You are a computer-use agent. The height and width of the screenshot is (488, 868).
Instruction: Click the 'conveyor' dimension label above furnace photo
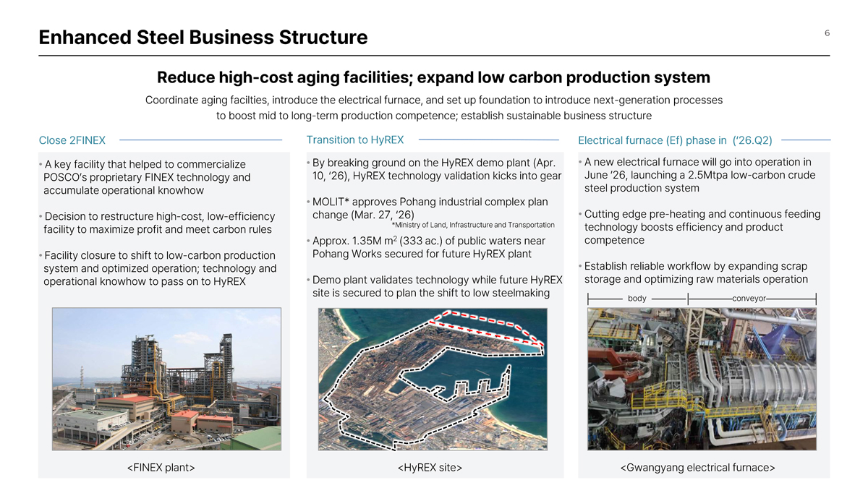click(749, 299)
